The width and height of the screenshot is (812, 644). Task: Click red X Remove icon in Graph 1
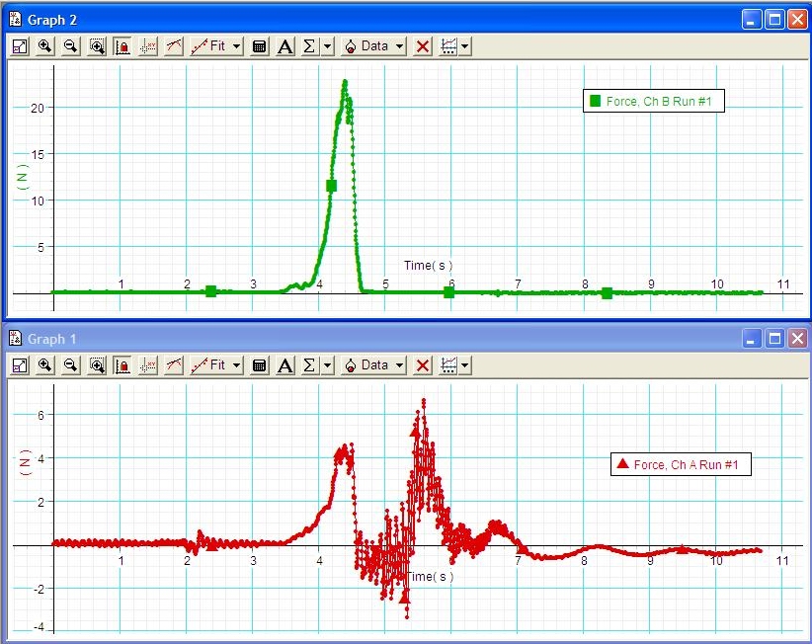tap(423, 365)
